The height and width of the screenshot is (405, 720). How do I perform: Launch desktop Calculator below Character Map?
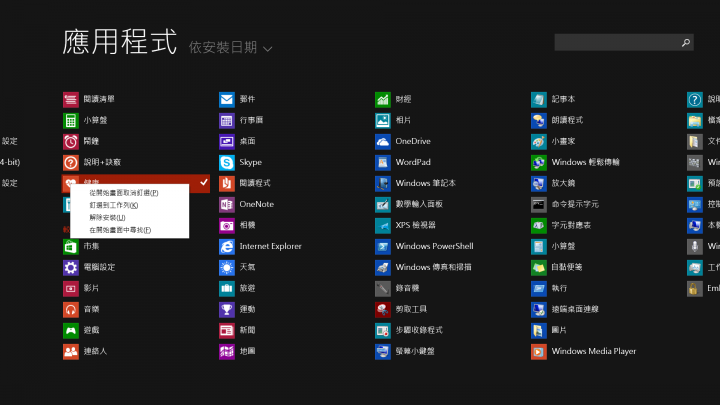539,246
